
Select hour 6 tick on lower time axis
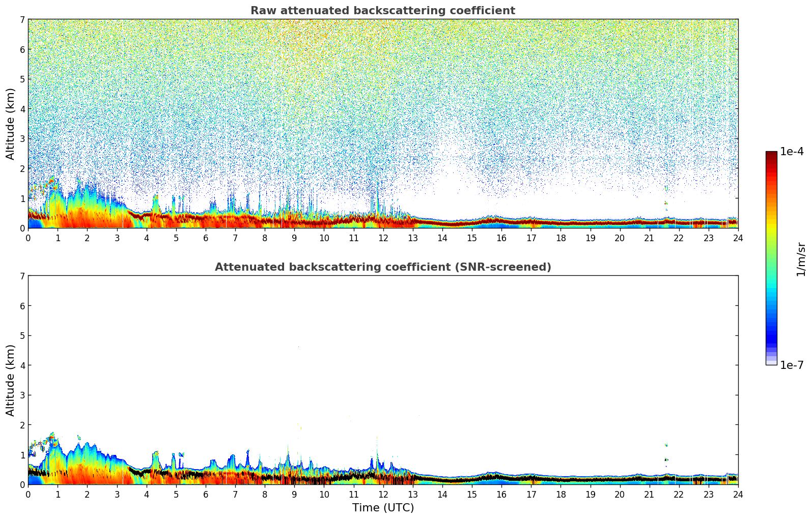[x=206, y=494]
